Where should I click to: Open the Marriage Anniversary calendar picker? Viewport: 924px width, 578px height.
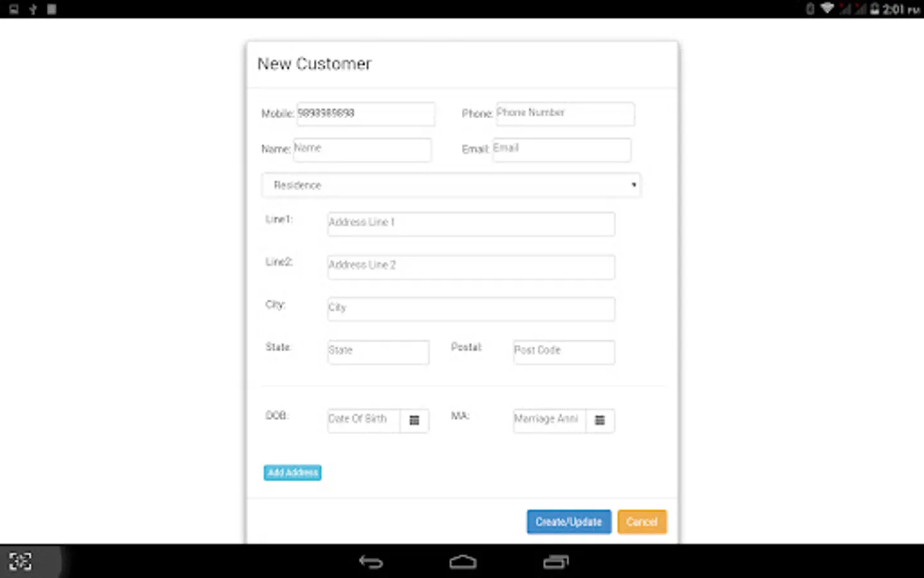(600, 421)
